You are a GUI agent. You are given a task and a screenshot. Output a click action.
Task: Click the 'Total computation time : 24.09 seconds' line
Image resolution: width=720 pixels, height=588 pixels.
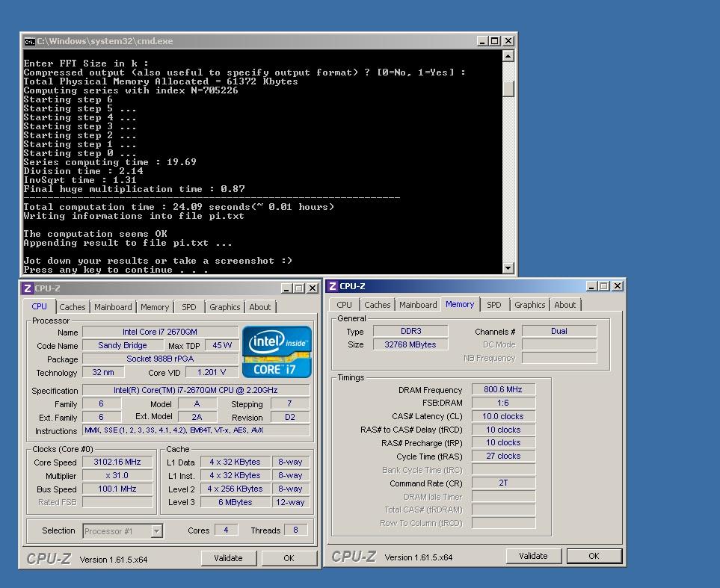(x=179, y=207)
